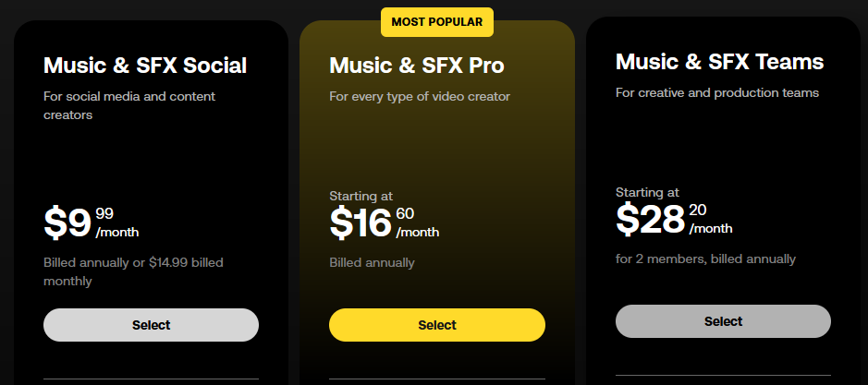868x385 pixels.
Task: Click the MOST POPULAR badge
Action: tap(436, 22)
